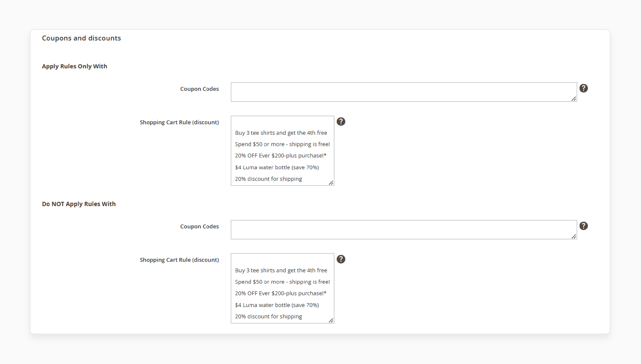Select 'Spend $50 or more' in Do NOT Apply list

coord(282,282)
